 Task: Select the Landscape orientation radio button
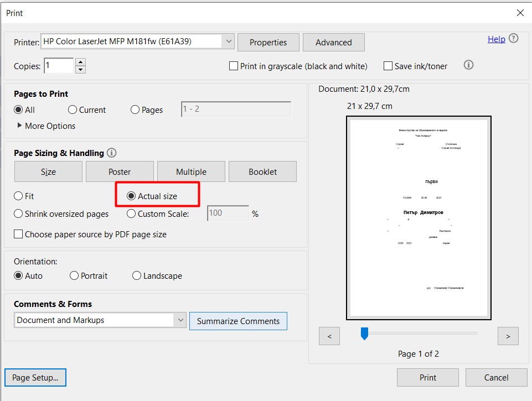pyautogui.click(x=137, y=275)
